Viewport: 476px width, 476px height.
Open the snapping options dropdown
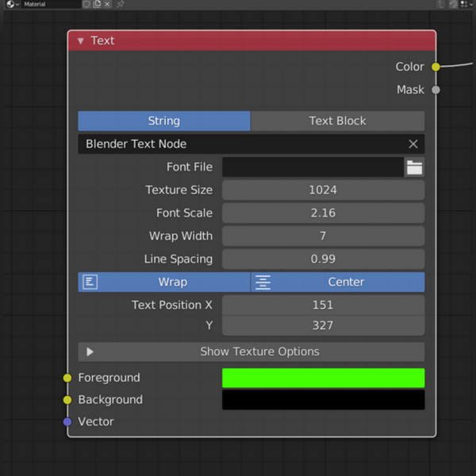coord(466,4)
